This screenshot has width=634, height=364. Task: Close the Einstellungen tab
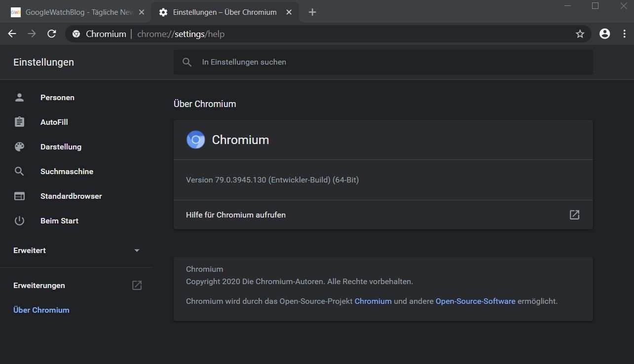pyautogui.click(x=289, y=12)
